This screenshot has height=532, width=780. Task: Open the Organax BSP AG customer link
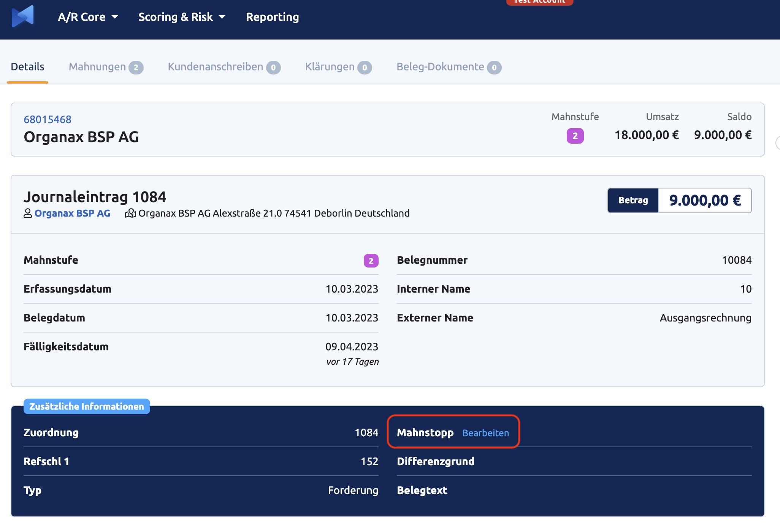72,213
